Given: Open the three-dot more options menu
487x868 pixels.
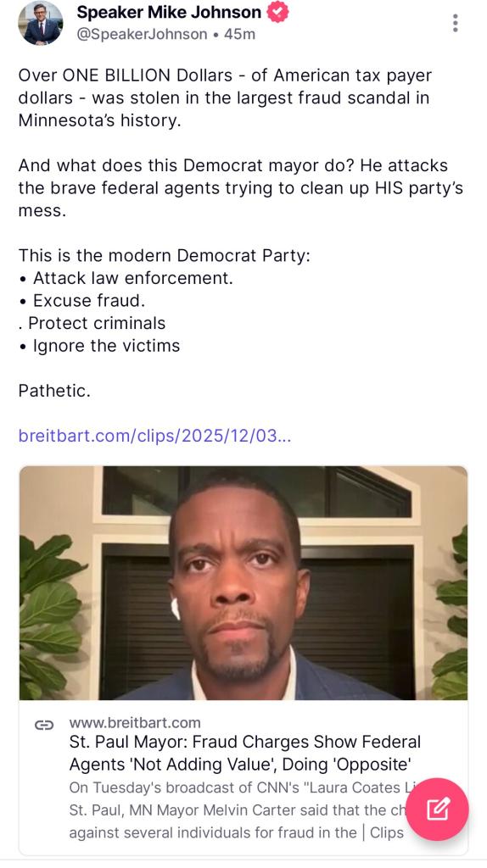Looking at the screenshot, I should pyautogui.click(x=455, y=23).
